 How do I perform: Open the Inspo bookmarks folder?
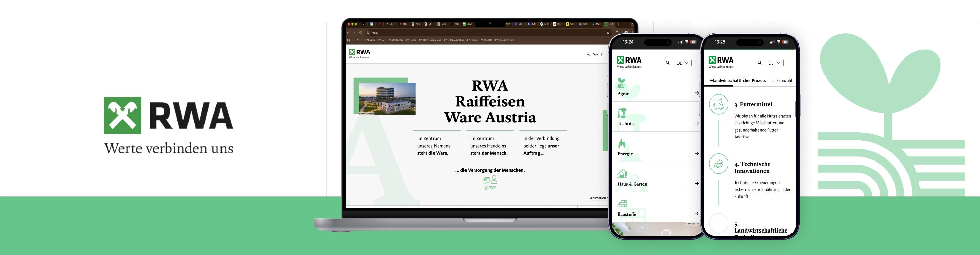click(x=472, y=40)
